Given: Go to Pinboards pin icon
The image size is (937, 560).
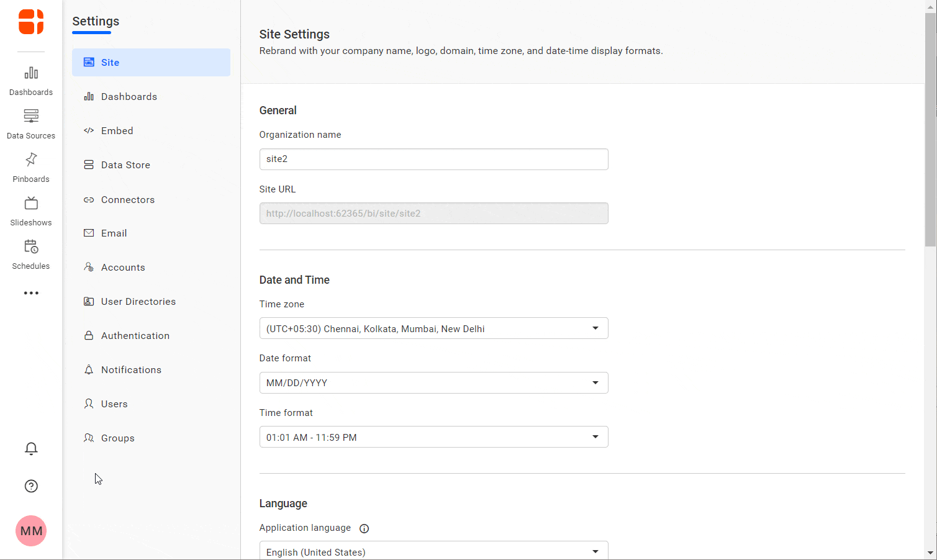Looking at the screenshot, I should tap(31, 160).
